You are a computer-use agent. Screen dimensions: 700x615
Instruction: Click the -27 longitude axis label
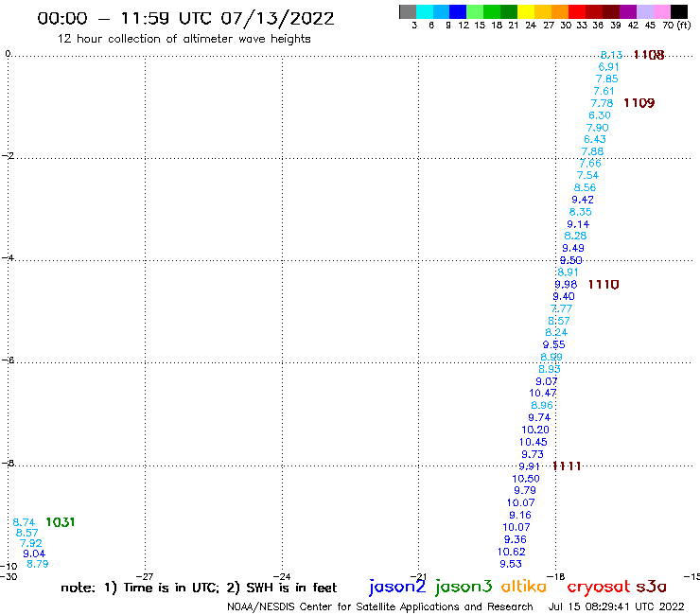click(144, 577)
